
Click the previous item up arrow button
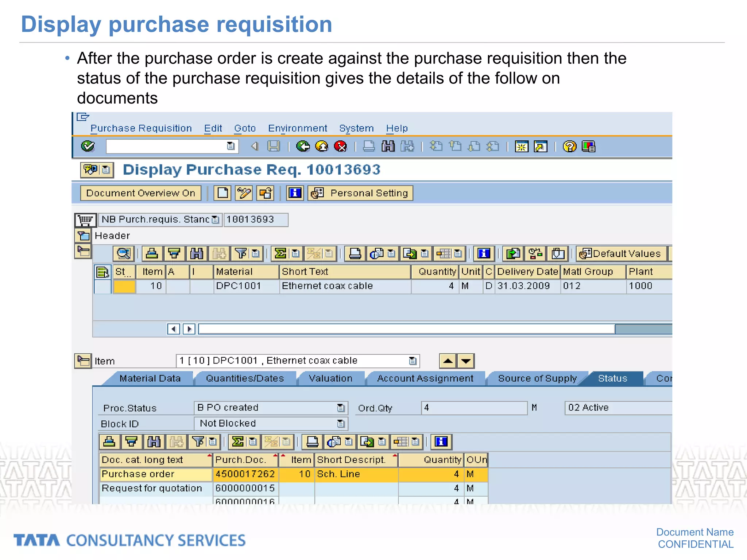[x=448, y=361]
